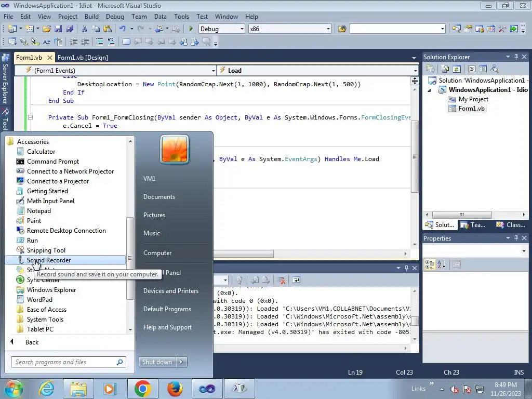This screenshot has width=532, height=399.
Task: Collapse the Form1_FormClosing sub outline
Action: click(30, 117)
